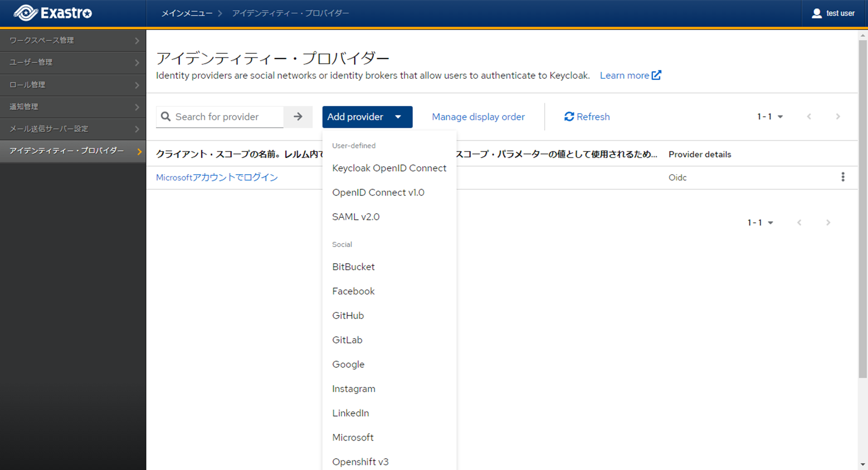The height and width of the screenshot is (470, 868).
Task: Click the Manage display order link
Action: 478,117
